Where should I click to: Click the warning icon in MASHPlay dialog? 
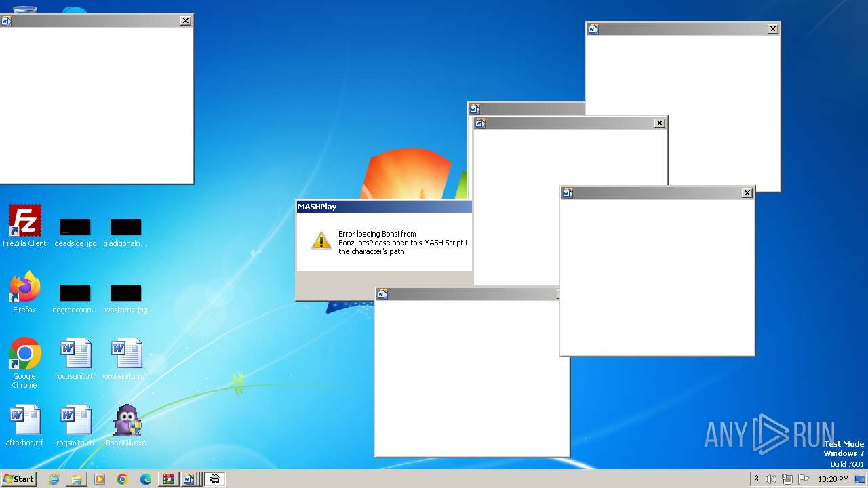tap(321, 241)
